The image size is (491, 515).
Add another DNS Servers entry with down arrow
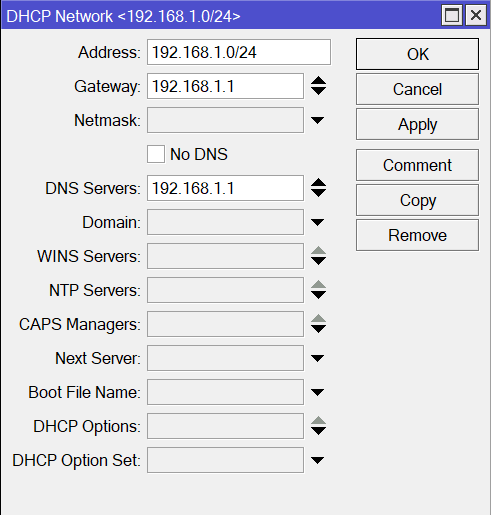pos(318,193)
